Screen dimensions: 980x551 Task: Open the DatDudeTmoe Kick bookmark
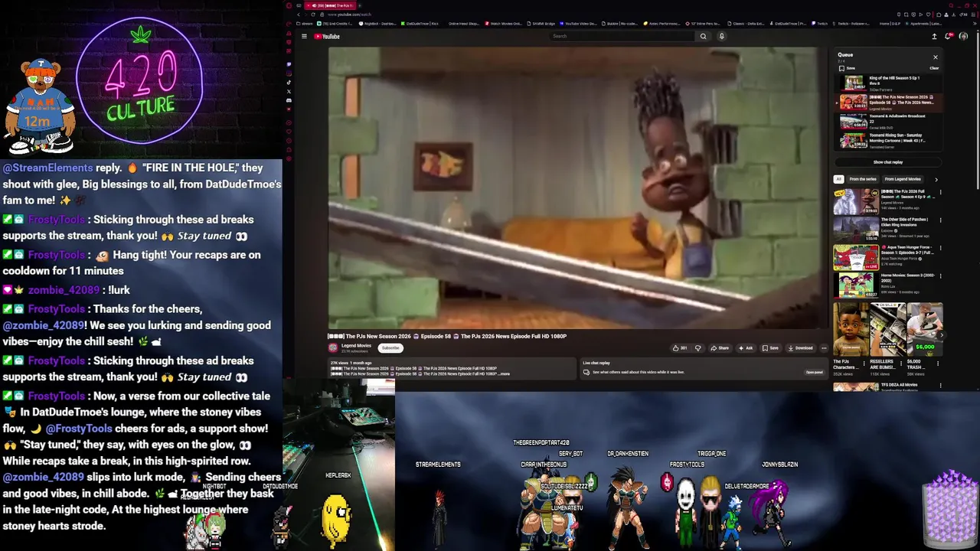pyautogui.click(x=420, y=24)
